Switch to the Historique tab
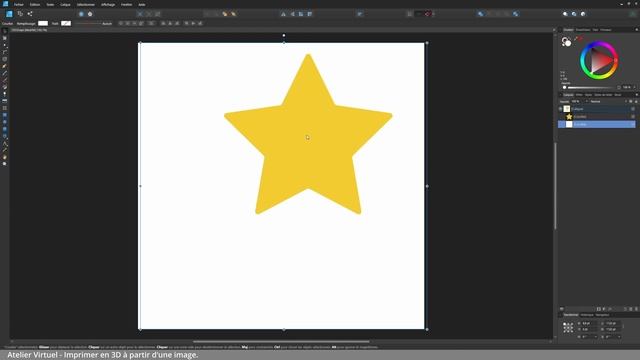The height and width of the screenshot is (360, 640). point(587,315)
